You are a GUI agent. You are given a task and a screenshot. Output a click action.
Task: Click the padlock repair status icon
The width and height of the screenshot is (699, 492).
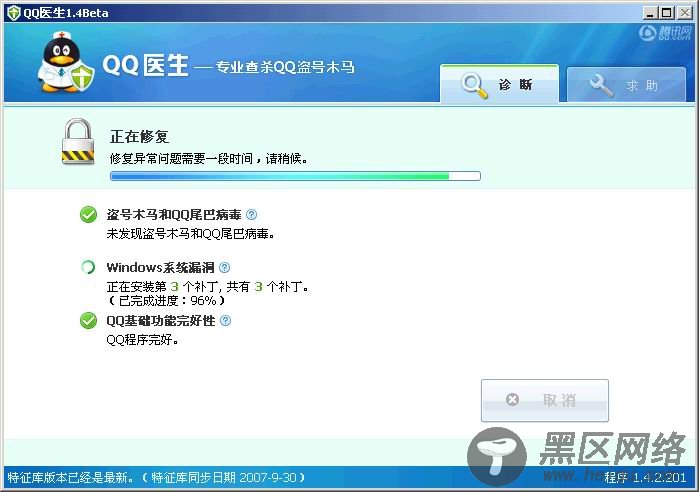[x=78, y=141]
